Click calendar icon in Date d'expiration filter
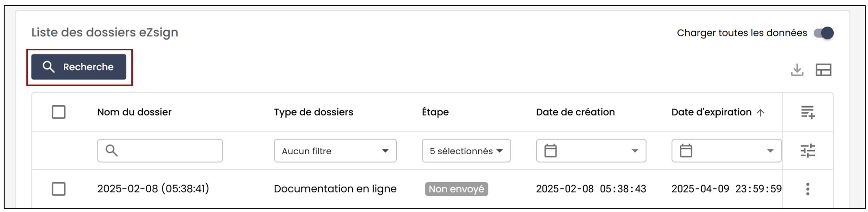 (686, 151)
